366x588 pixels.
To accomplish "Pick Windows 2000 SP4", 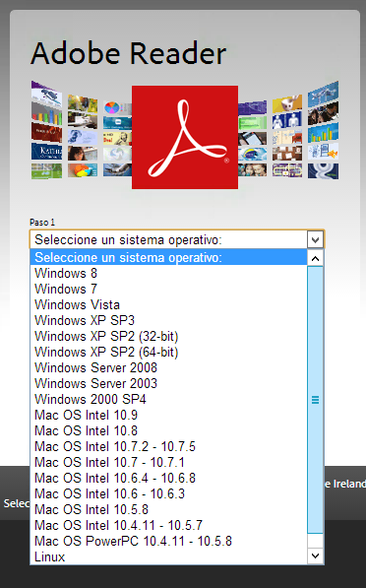I will 168,399.
